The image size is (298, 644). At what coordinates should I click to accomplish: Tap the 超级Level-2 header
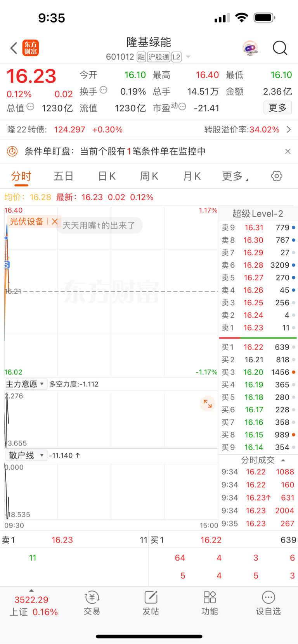258,214
